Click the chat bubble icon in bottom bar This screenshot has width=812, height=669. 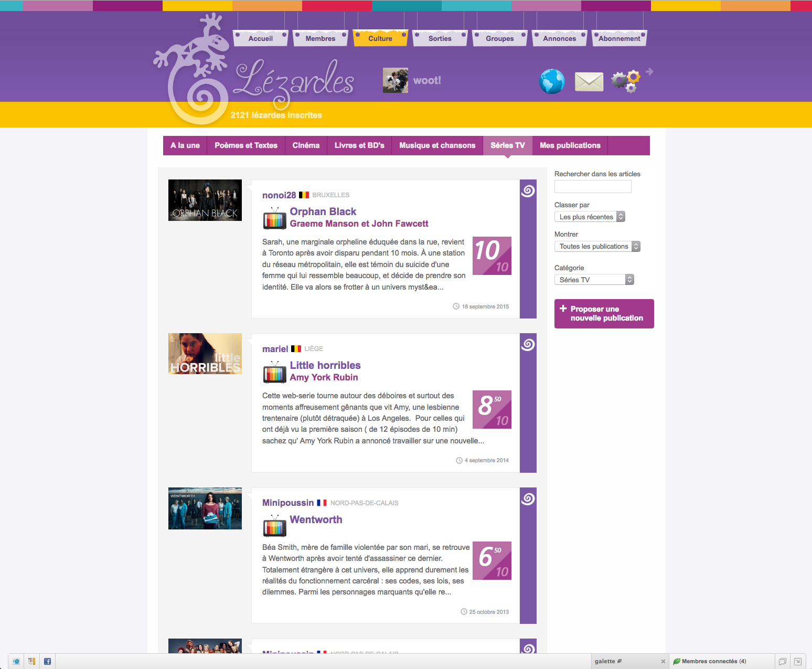click(x=782, y=661)
